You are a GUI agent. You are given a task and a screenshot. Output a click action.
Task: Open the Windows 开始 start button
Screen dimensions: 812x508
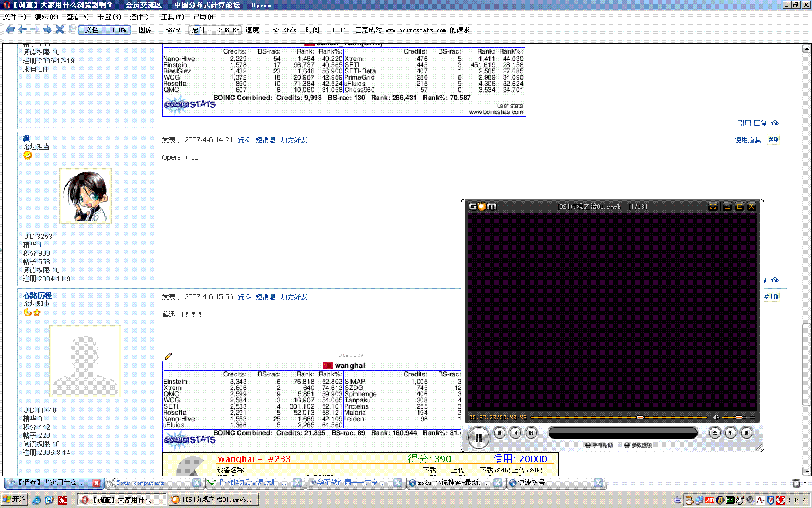14,500
